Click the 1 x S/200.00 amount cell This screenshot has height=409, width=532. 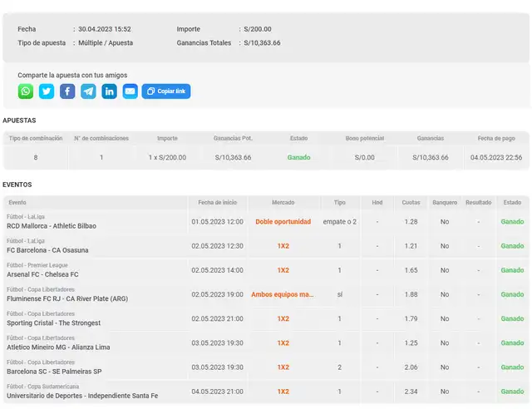[167, 157]
